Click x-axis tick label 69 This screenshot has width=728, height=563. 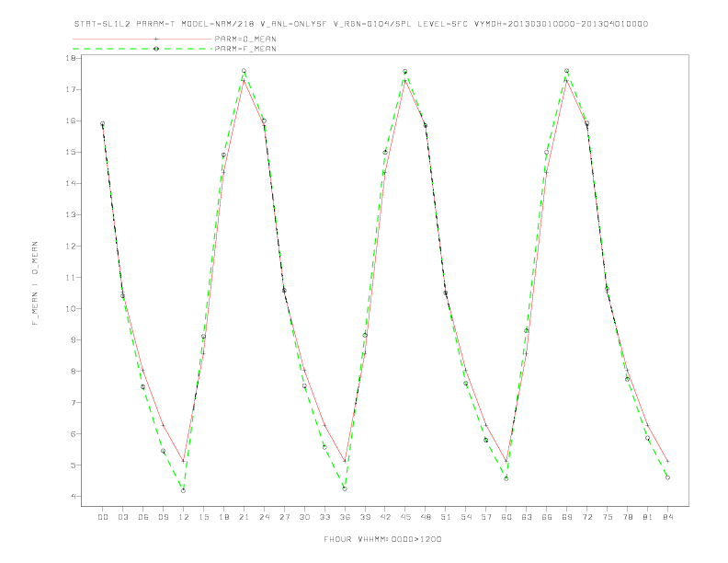coord(567,517)
